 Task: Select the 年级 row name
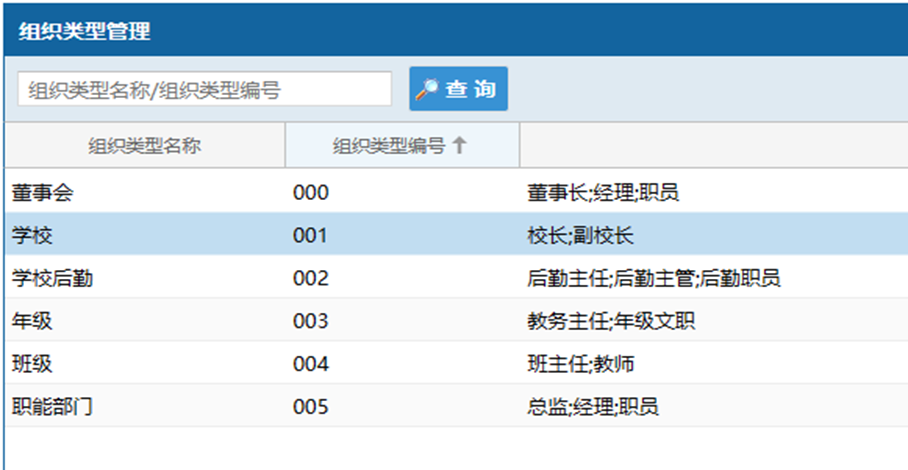[x=32, y=321]
